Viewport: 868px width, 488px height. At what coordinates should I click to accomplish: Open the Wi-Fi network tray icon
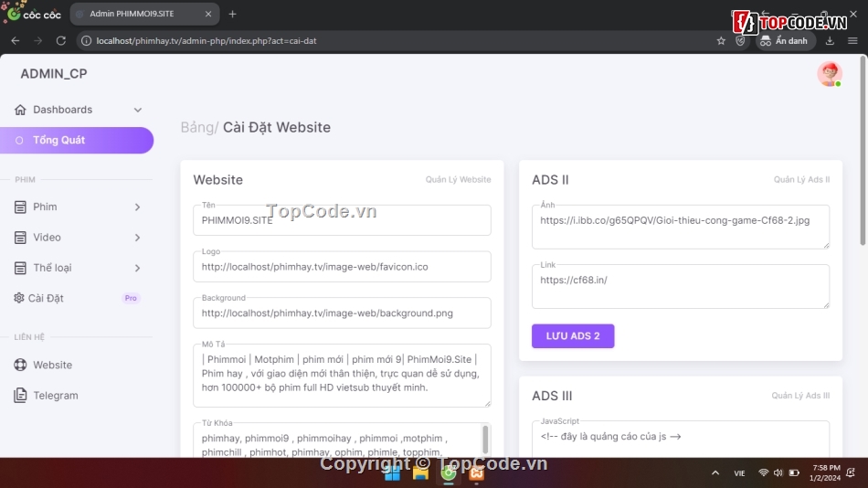click(763, 473)
